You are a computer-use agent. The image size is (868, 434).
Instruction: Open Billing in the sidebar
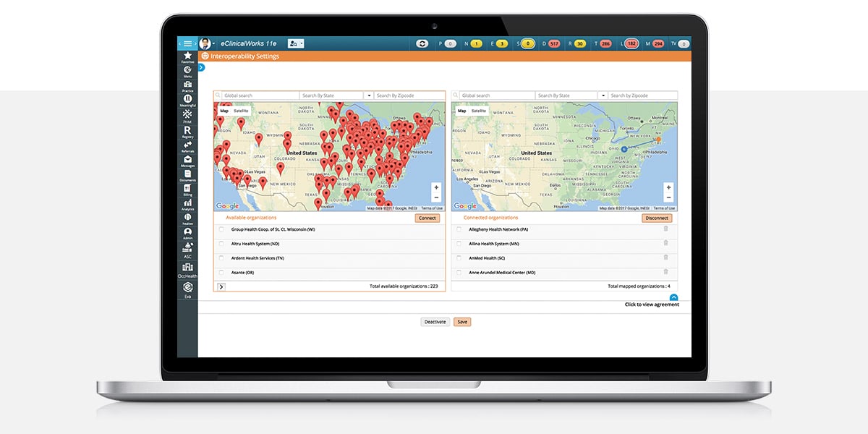coord(187,190)
